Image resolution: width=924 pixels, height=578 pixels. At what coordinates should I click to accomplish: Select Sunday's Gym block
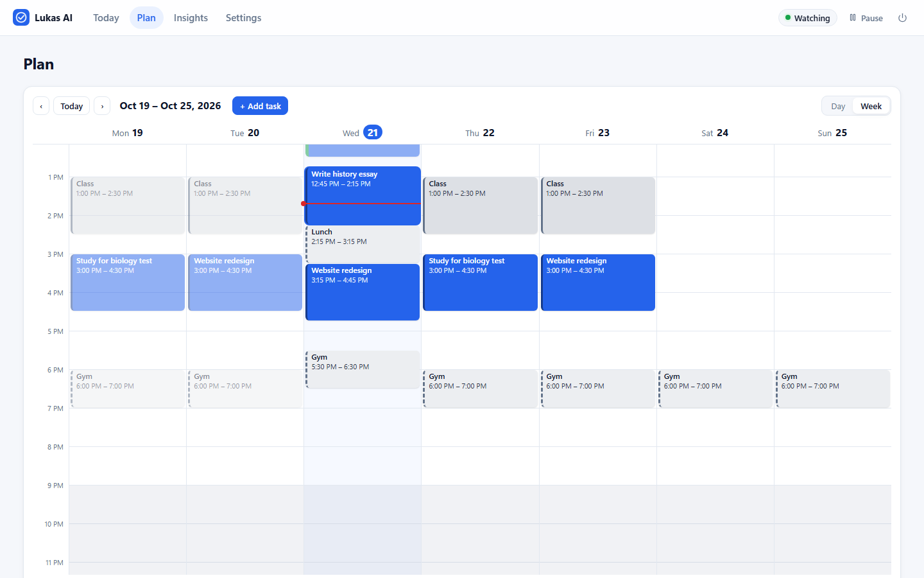(x=833, y=389)
